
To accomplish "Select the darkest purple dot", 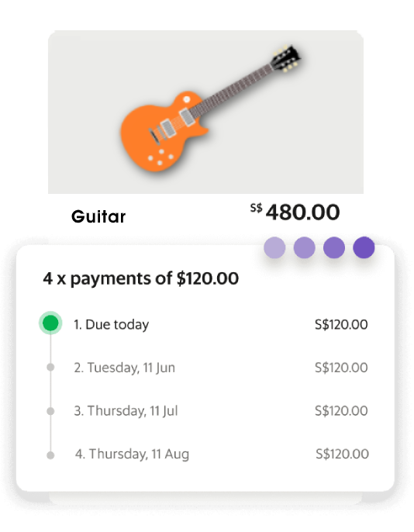I will click(x=364, y=247).
